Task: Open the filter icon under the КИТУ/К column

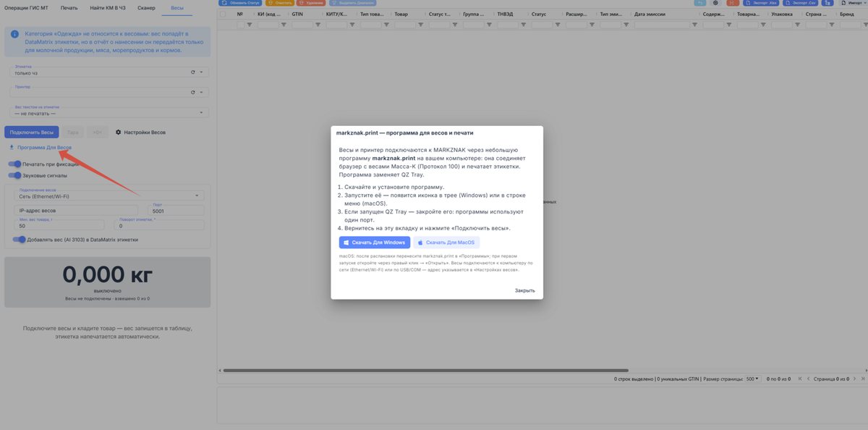Action: coord(352,25)
